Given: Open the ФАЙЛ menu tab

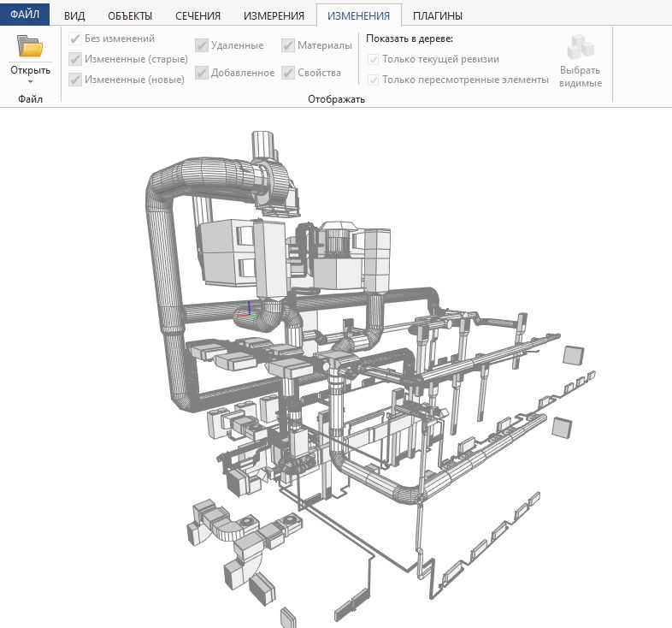Looking at the screenshot, I should tap(26, 15).
